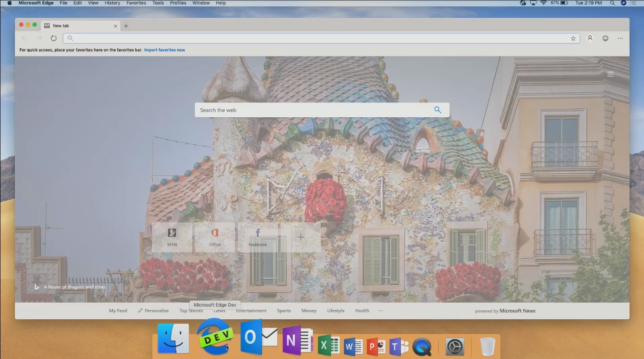Click the blue search magnifier icon
The width and height of the screenshot is (644, 359).
click(x=437, y=110)
